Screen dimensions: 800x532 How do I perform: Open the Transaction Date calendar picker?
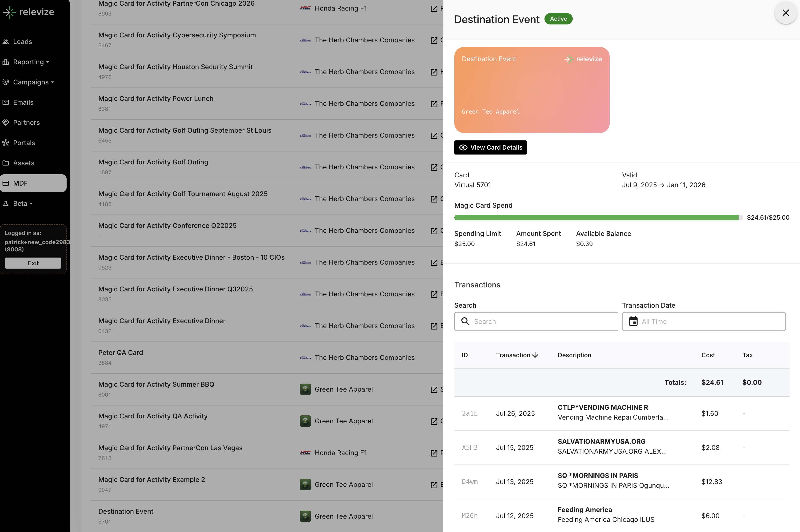pos(633,321)
